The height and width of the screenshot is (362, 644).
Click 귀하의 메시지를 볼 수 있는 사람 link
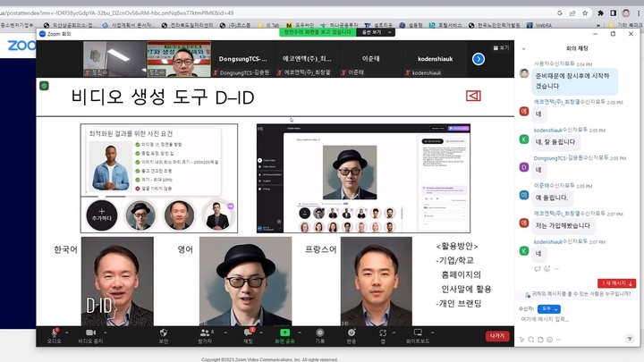[x=581, y=294]
